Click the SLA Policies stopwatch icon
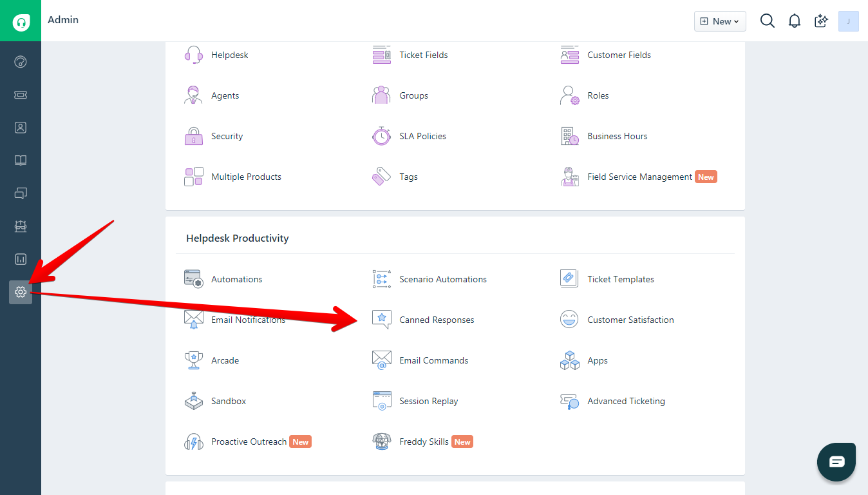Viewport: 868px width, 495px height. pos(382,136)
